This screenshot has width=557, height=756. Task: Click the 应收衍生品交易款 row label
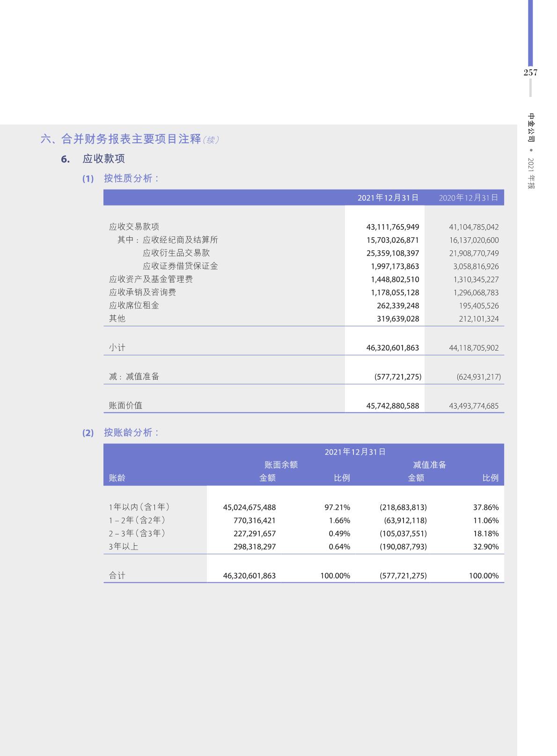176,253
